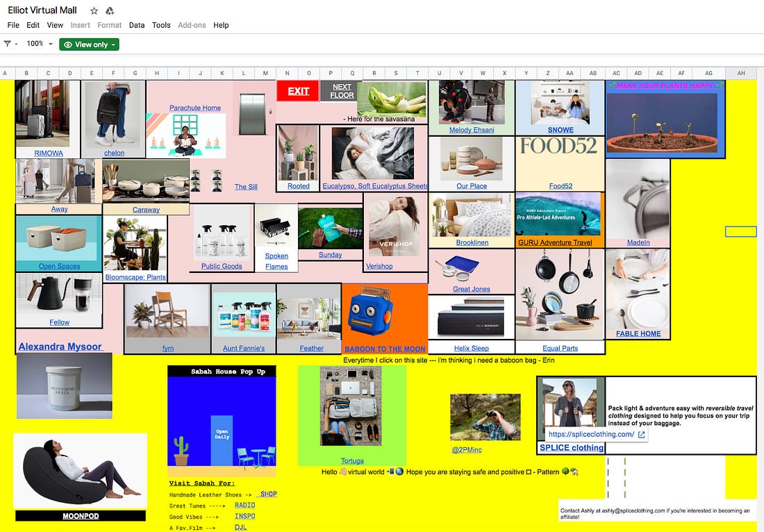
Task: Open BABOON TO THE MOON link
Action: (385, 349)
